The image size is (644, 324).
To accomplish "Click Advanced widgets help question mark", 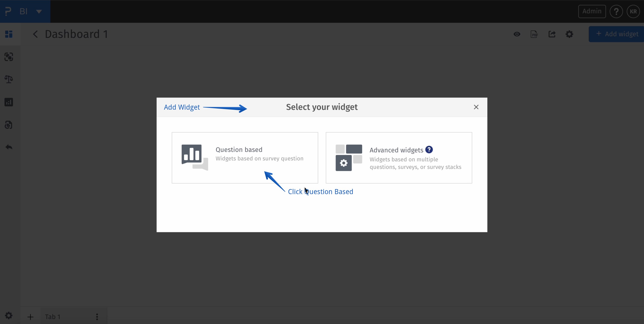I will click(429, 149).
